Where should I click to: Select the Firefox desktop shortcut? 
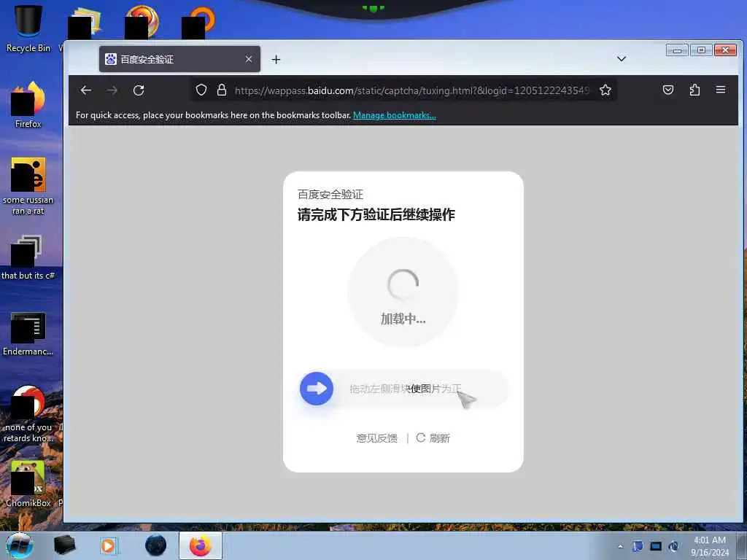(x=28, y=105)
